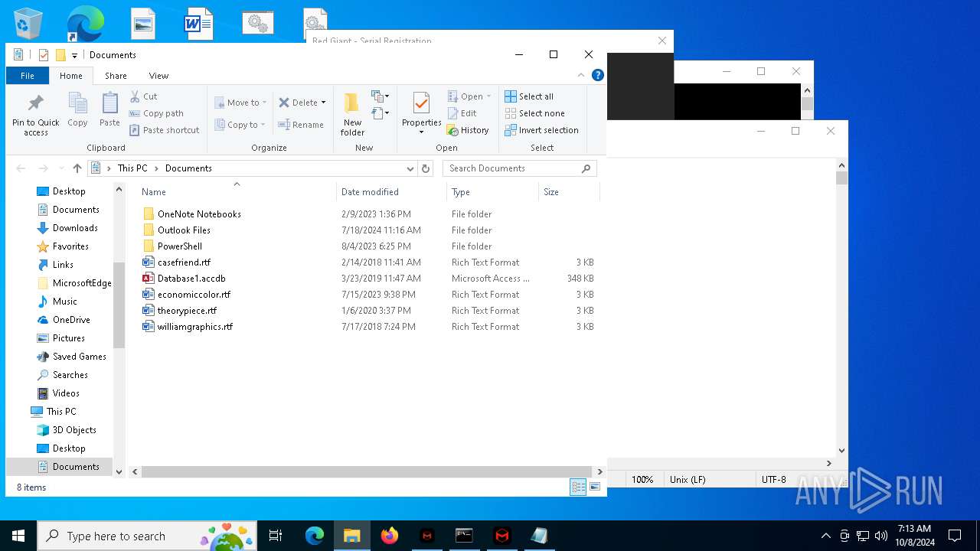Open file History from ribbon
This screenshot has height=551, width=980.
468,130
